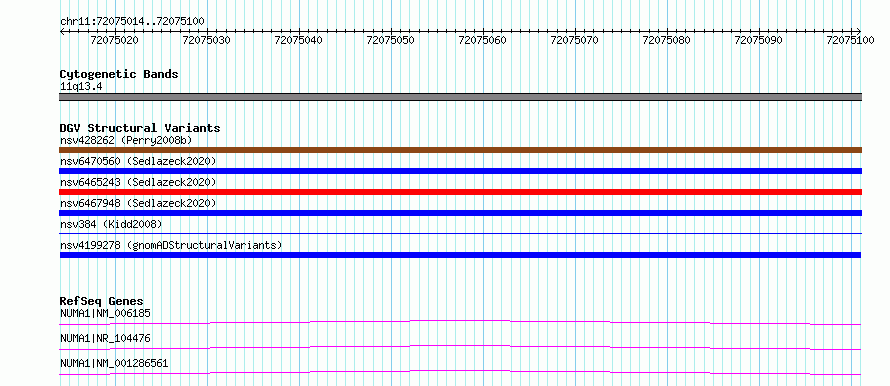Click the magenta NR_104476 intron line
The width and height of the screenshot is (890, 386).
point(460,347)
